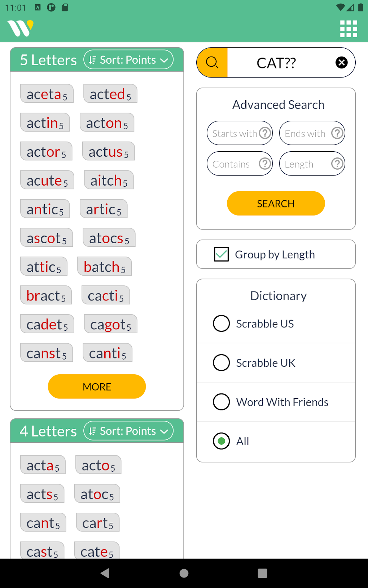Screen dimensions: 368x588
Task: Open the apps grid menu
Action: point(348,28)
